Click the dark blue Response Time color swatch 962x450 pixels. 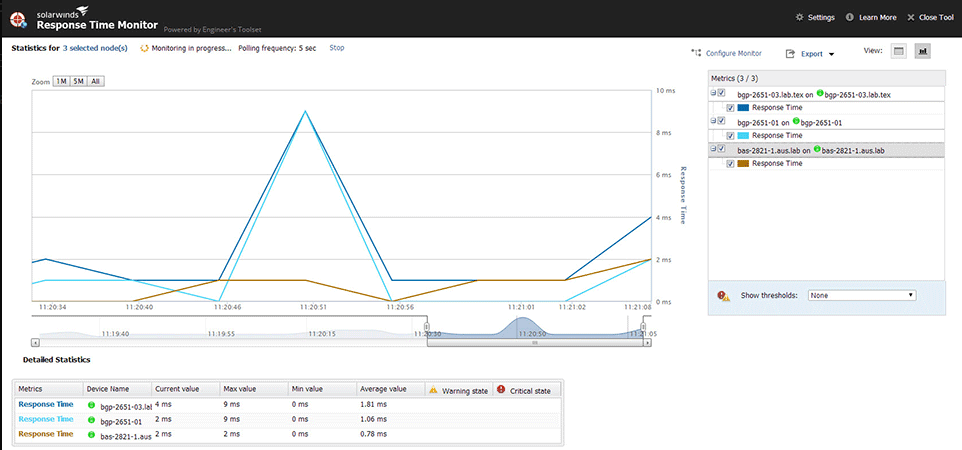pos(743,107)
